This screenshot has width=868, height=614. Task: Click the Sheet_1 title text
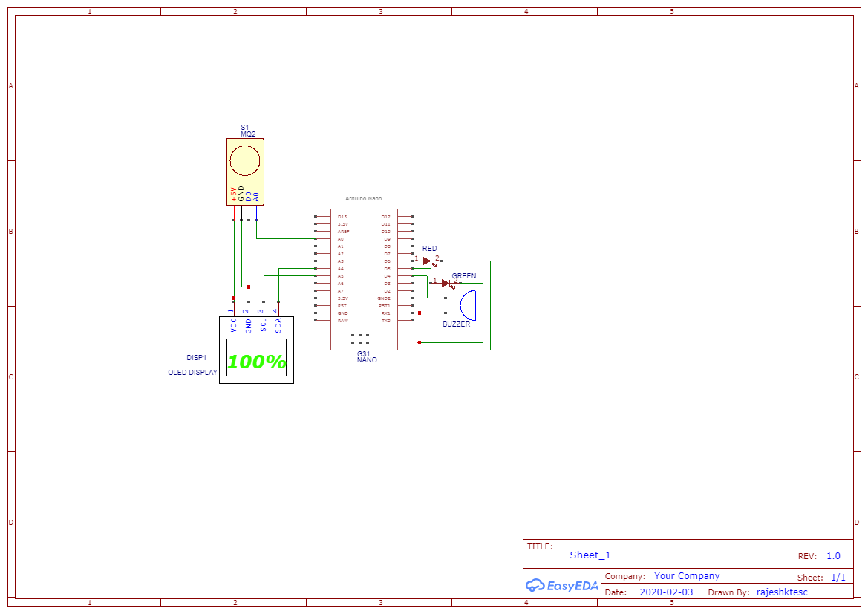(x=589, y=555)
